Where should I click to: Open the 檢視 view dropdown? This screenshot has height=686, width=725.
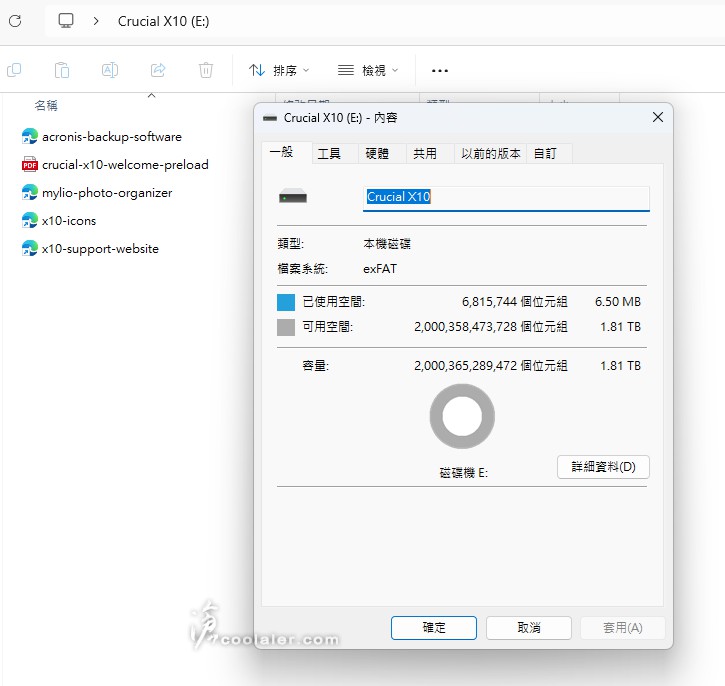[x=368, y=70]
